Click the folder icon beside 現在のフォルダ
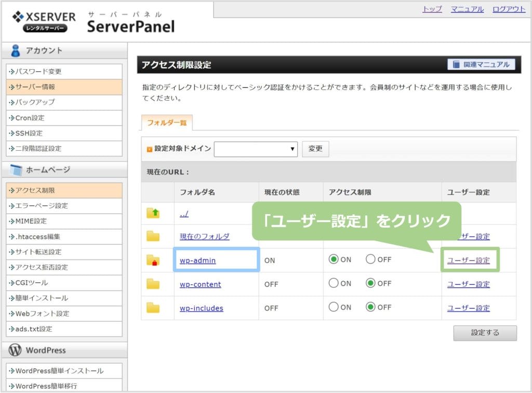Viewport: 532px width, 393px height. pos(153,237)
